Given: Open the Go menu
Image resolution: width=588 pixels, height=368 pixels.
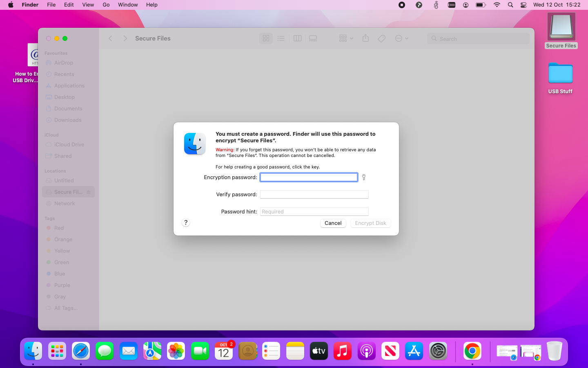Looking at the screenshot, I should tap(106, 5).
